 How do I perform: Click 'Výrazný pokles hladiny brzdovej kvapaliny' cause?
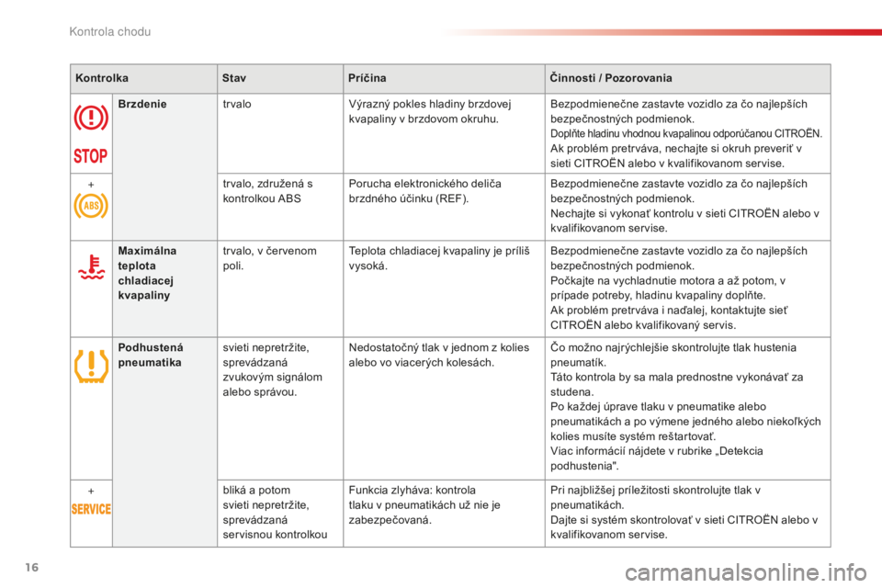coord(430,111)
